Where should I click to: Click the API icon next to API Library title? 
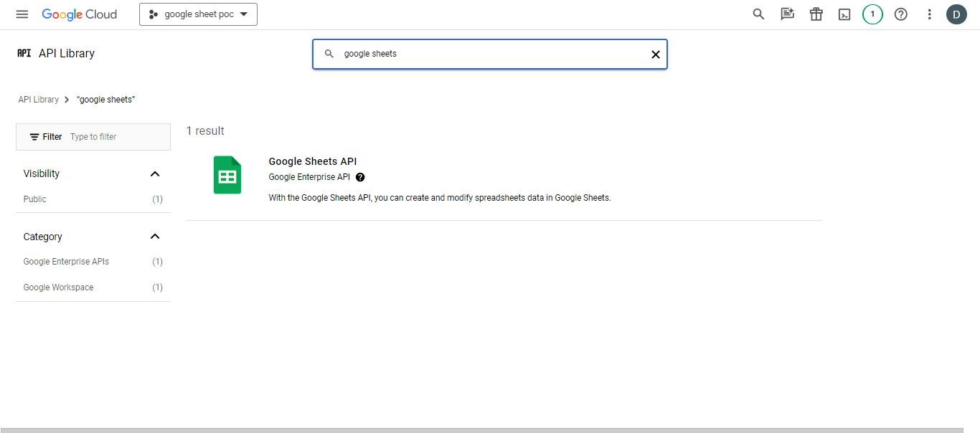24,53
